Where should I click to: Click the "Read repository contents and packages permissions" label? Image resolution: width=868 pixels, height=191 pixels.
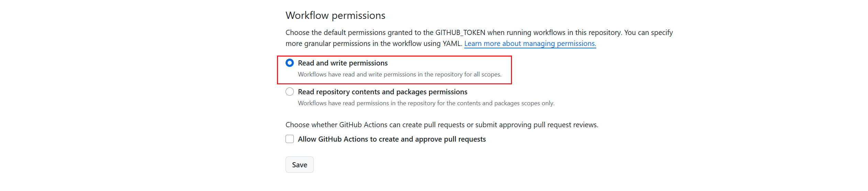382,92
